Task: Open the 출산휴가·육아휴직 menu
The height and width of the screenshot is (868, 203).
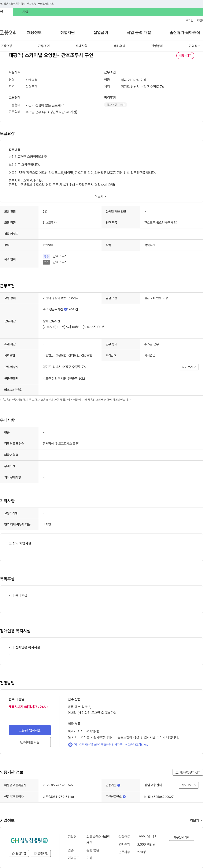Action: point(184,32)
